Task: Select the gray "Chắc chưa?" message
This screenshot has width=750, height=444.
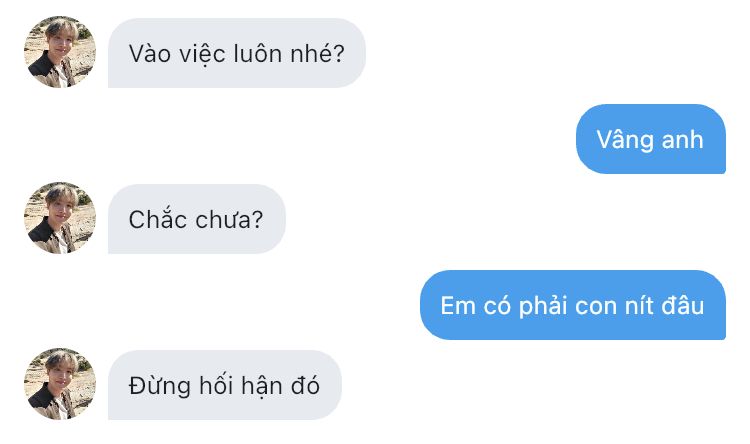Action: tap(197, 219)
